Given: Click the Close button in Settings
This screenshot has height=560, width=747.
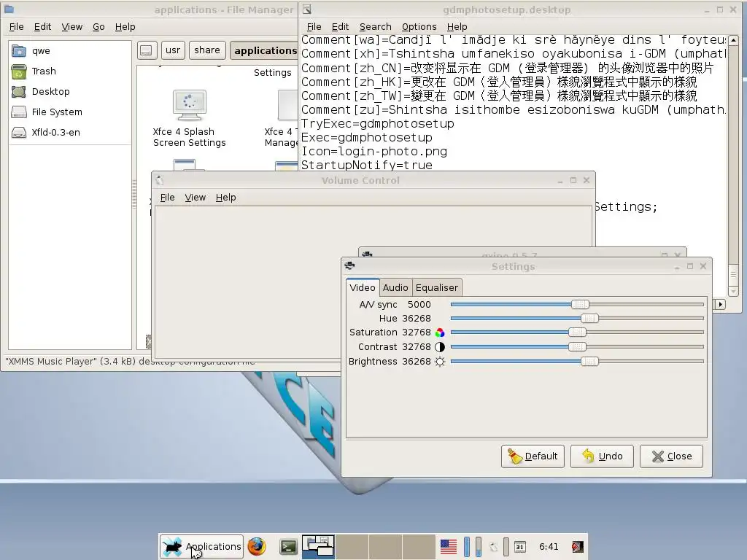Looking at the screenshot, I should [671, 456].
